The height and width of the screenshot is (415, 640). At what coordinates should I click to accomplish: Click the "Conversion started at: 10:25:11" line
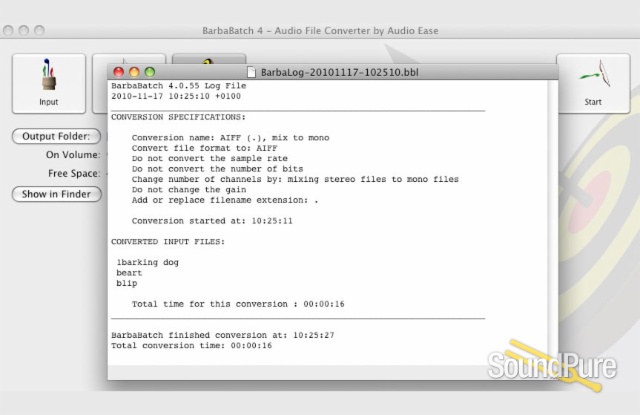(x=212, y=220)
